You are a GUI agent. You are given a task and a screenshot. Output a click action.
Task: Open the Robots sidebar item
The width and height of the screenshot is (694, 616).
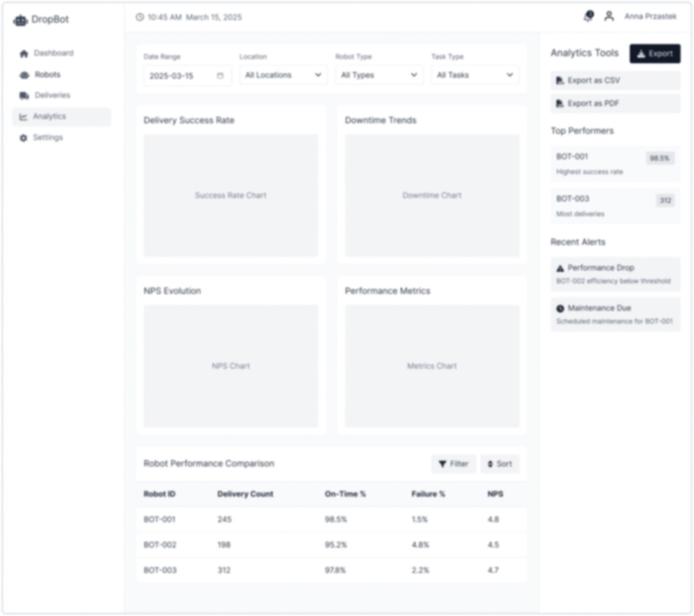[x=47, y=75]
